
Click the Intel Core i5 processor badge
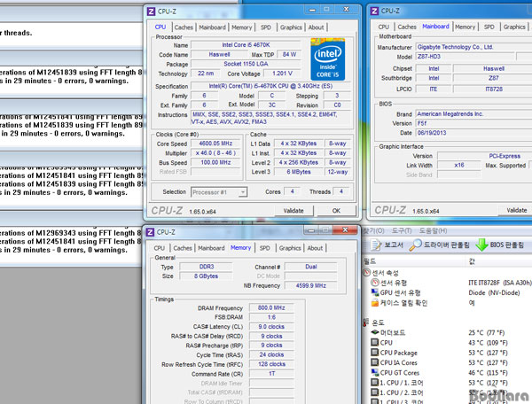327,59
